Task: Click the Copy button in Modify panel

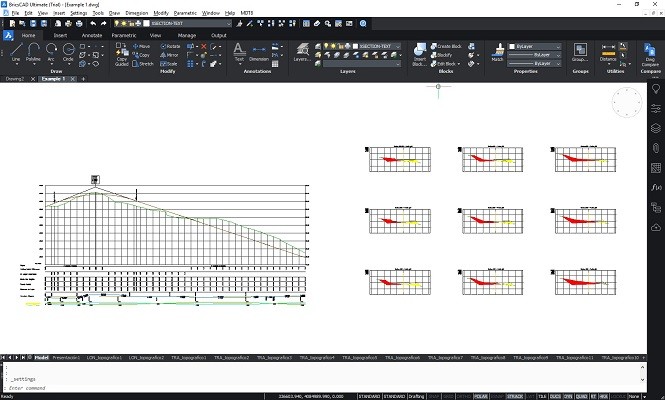Action: [141, 55]
